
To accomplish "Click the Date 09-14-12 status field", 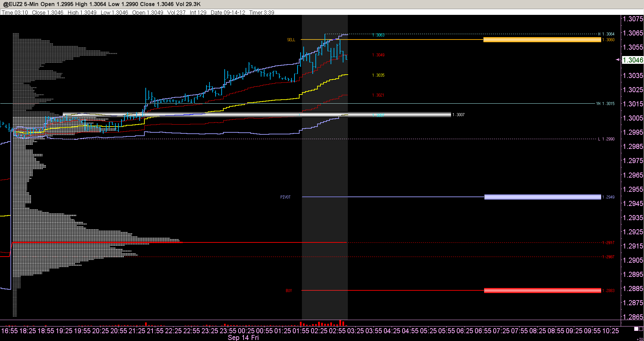I will click(x=228, y=12).
